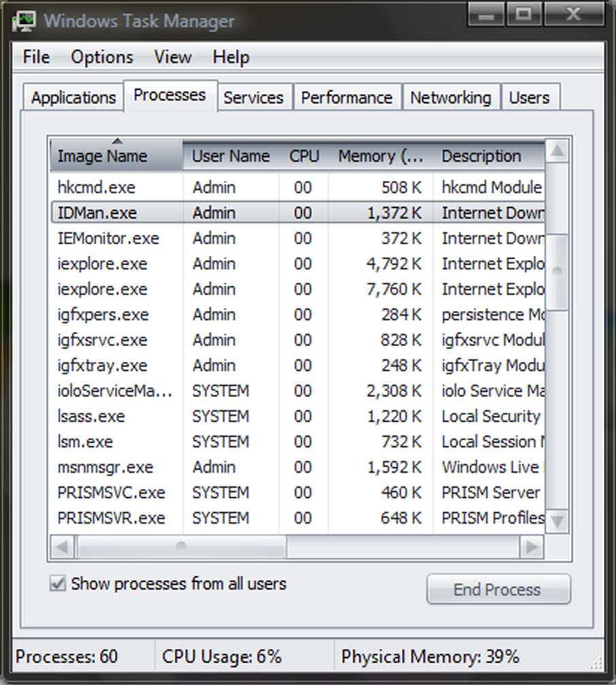Viewport: 616px width, 685px height.
Task: Switch to the Users tab
Action: point(530,97)
